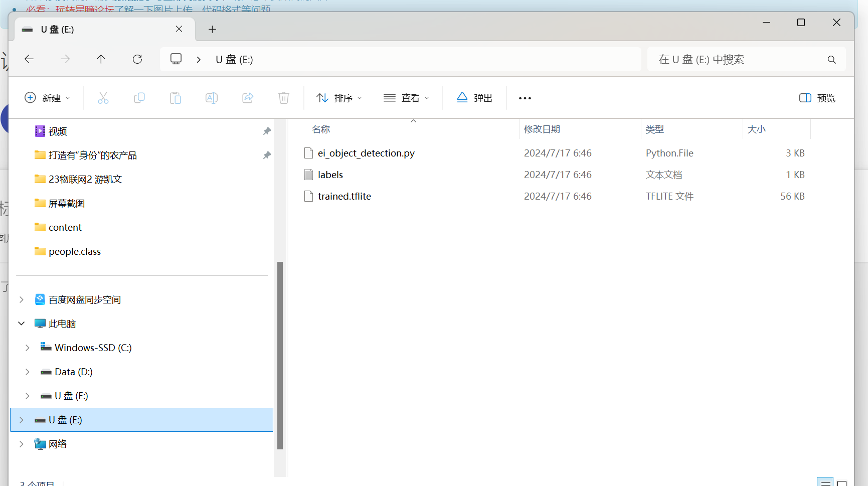Click the Python.File type cell
This screenshot has height=486, width=868.
point(669,153)
